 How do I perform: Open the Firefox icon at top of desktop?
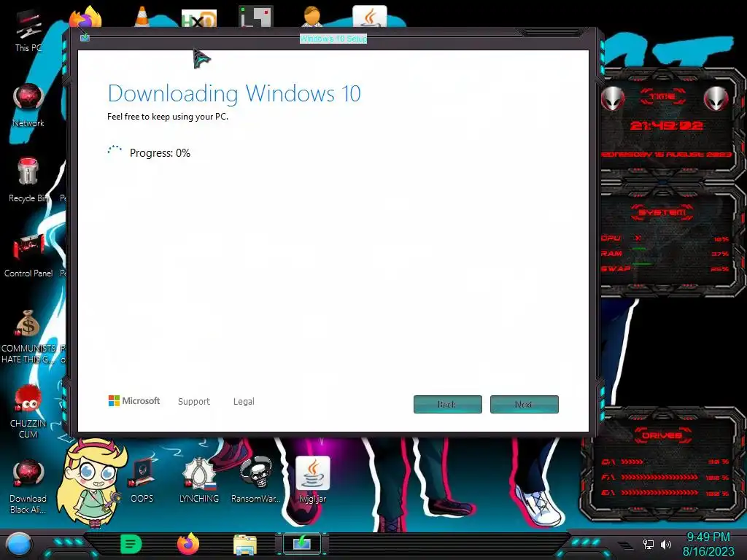click(x=86, y=17)
